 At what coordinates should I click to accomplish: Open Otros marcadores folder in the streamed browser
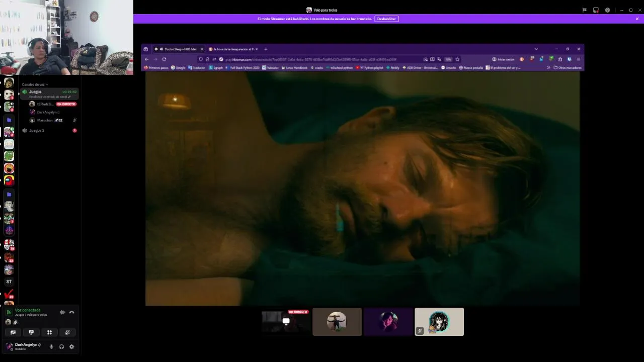coord(568,67)
